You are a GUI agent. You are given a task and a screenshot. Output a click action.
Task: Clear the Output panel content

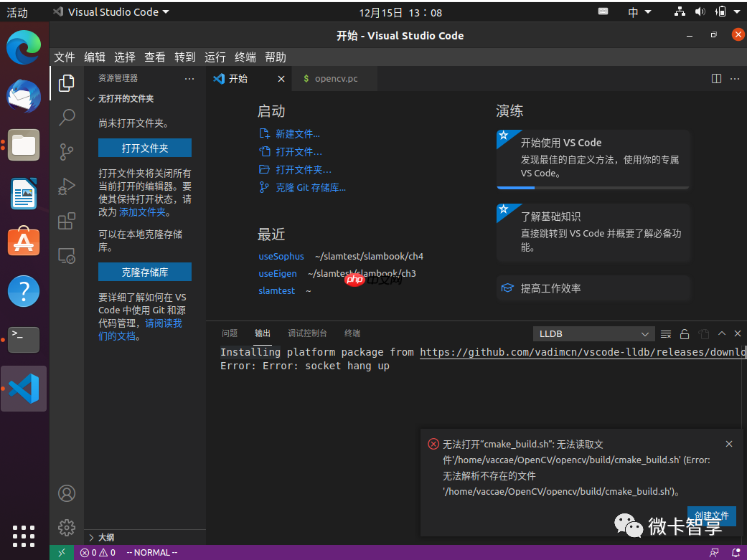[x=666, y=333]
